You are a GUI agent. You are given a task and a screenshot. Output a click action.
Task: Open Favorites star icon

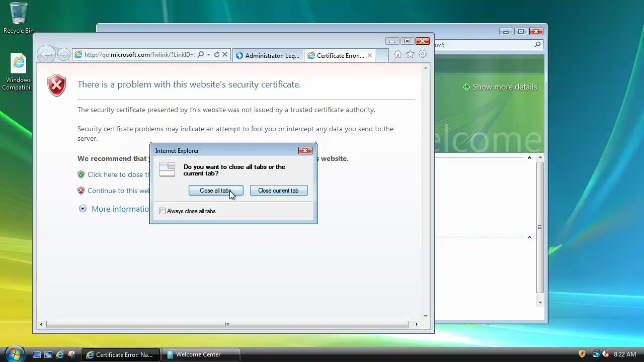point(410,54)
